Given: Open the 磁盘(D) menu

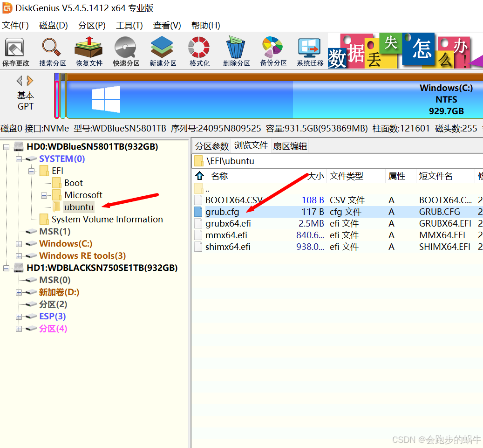Looking at the screenshot, I should point(53,25).
